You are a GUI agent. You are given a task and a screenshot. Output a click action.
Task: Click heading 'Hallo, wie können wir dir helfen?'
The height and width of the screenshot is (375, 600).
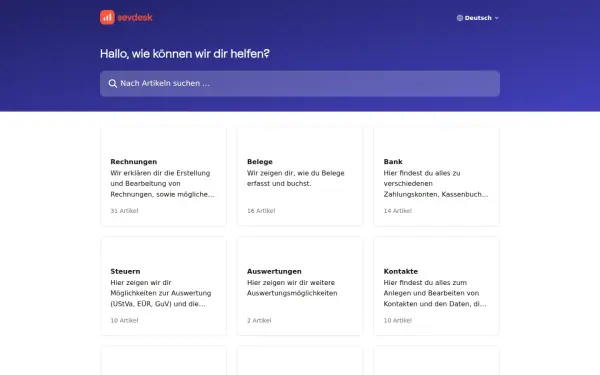click(185, 54)
